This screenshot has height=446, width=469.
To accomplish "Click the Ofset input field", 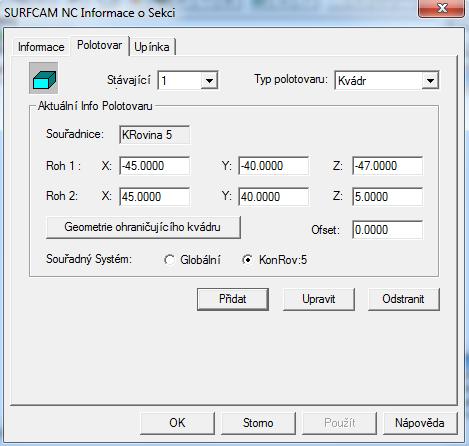I will coord(388,230).
